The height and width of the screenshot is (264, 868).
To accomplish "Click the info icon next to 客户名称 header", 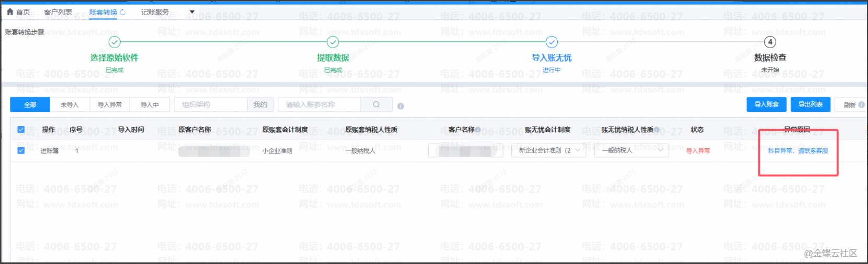I will pyautogui.click(x=478, y=130).
